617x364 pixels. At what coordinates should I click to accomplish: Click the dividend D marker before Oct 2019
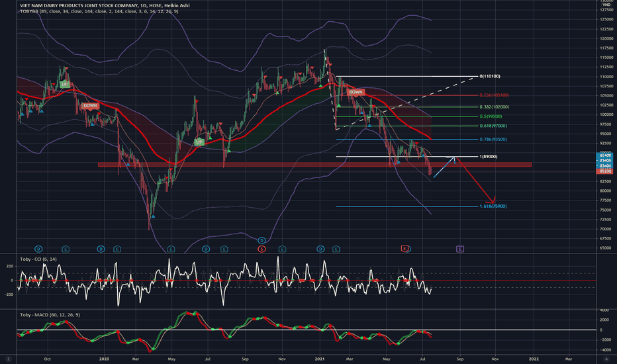pyautogui.click(x=38, y=249)
